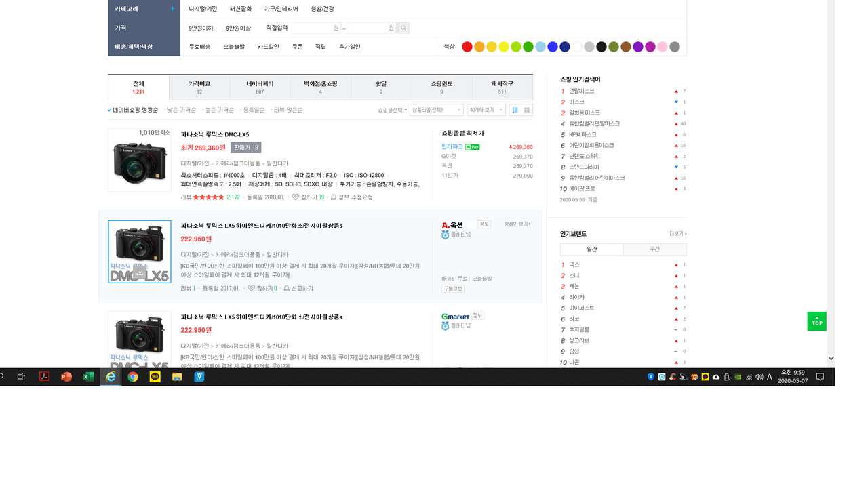868x488 pixels.
Task: Open 가격비교 tab
Action: [x=199, y=87]
